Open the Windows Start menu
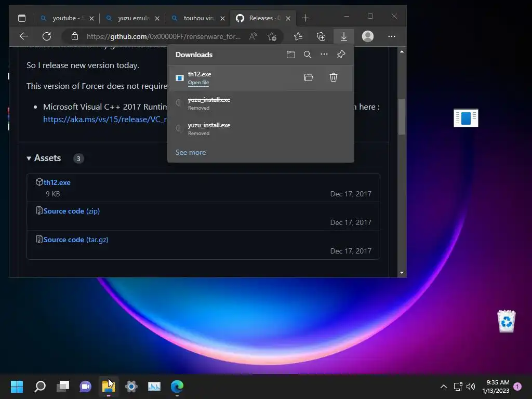Screen dimensions: 532x399 click(17, 386)
